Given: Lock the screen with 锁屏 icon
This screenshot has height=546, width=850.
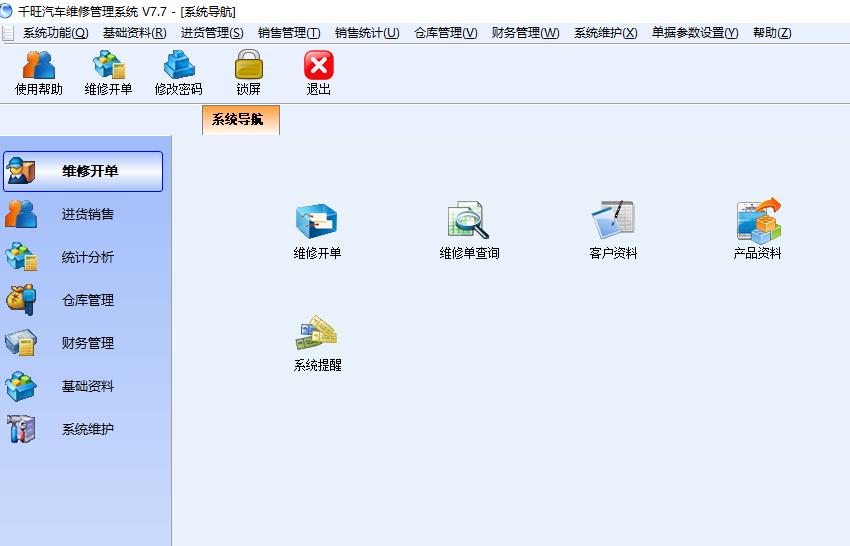Looking at the screenshot, I should (x=248, y=73).
